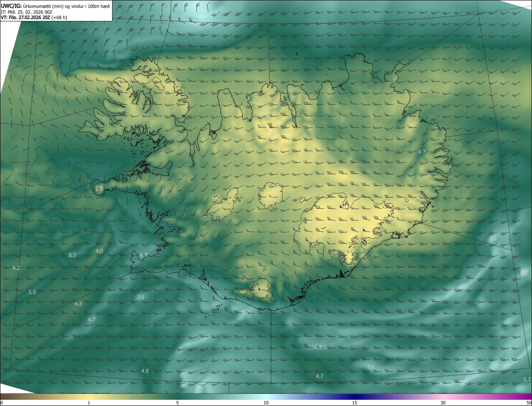
Task: Click the "7.7" value on the map
Action: (x=371, y=367)
